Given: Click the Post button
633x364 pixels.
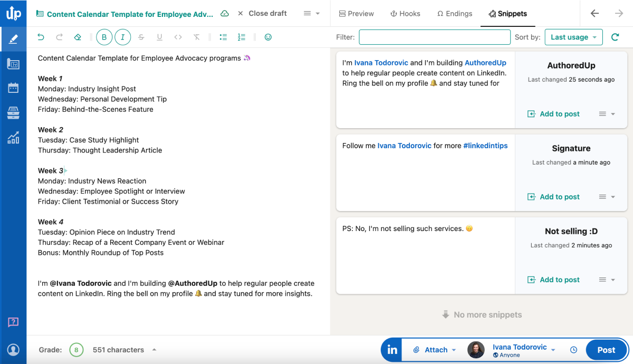Looking at the screenshot, I should (606, 350).
